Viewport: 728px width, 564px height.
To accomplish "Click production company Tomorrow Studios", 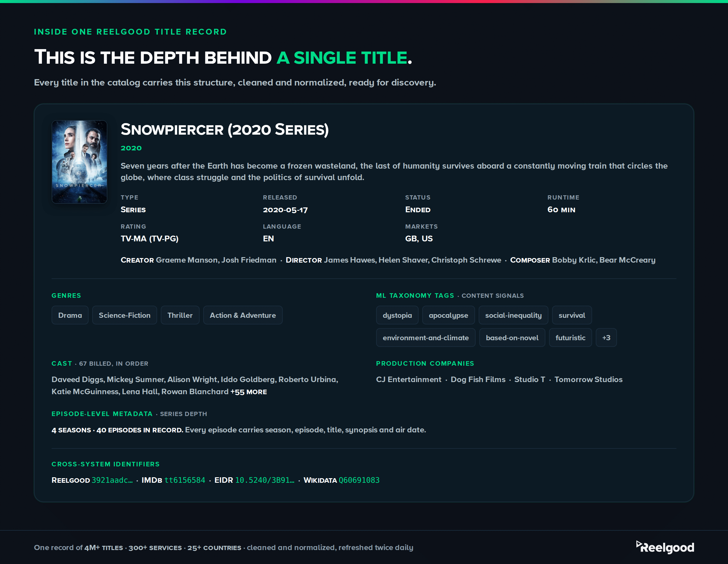I will click(588, 379).
